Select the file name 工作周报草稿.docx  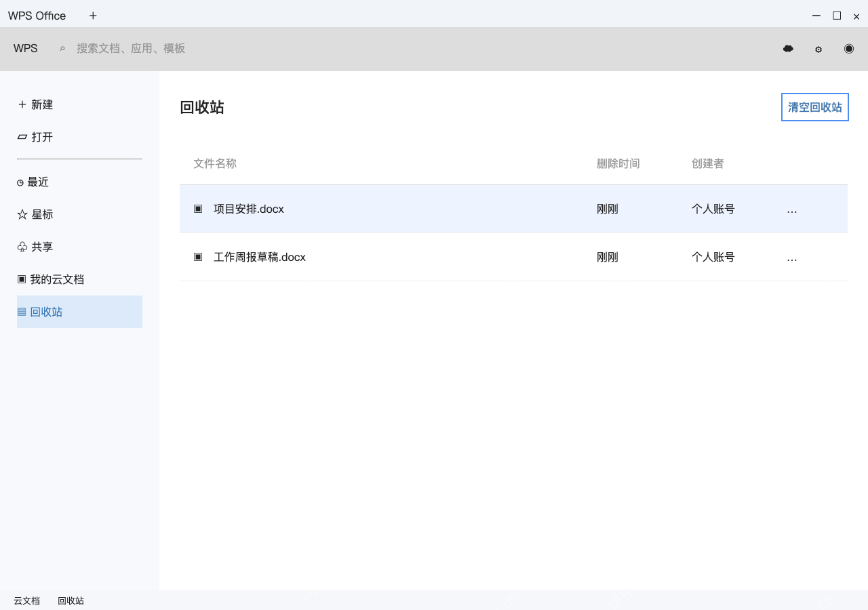pos(260,257)
